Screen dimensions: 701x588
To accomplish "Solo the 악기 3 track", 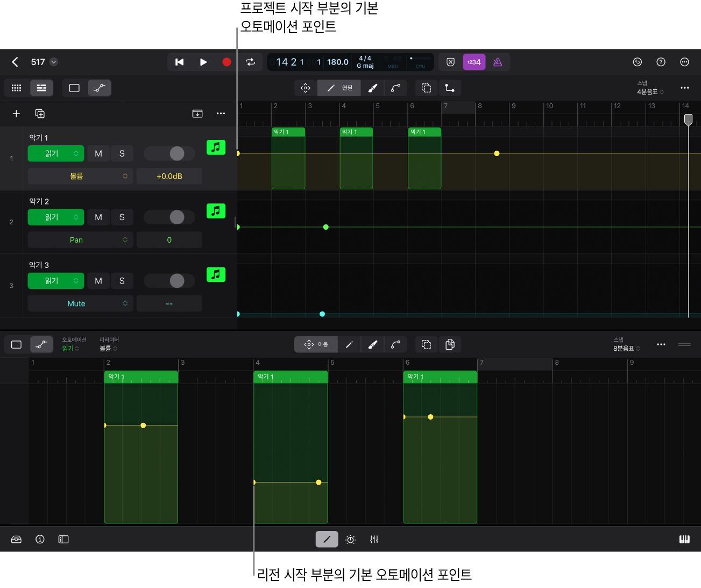I will (122, 281).
